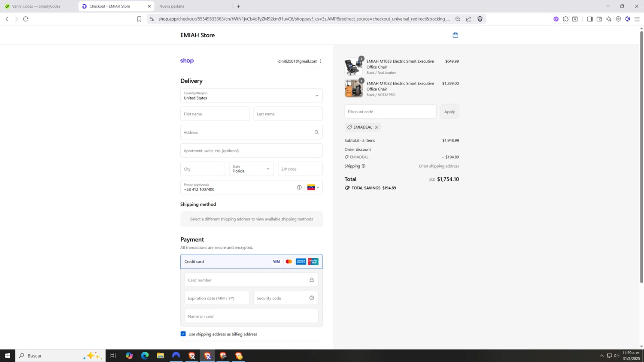
Task: Click the page vertical scrollbar
Action: [641, 157]
